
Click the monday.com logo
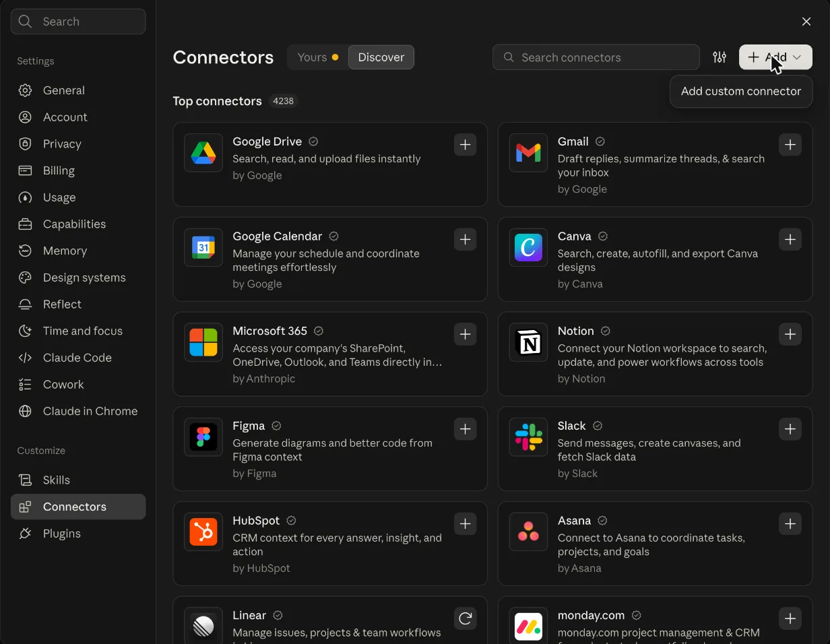coord(528,626)
